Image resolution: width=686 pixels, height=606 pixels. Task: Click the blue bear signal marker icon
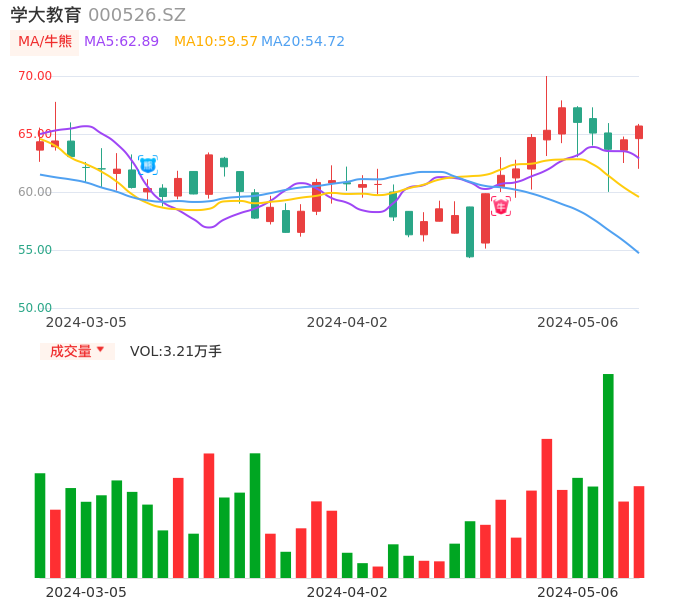point(148,165)
